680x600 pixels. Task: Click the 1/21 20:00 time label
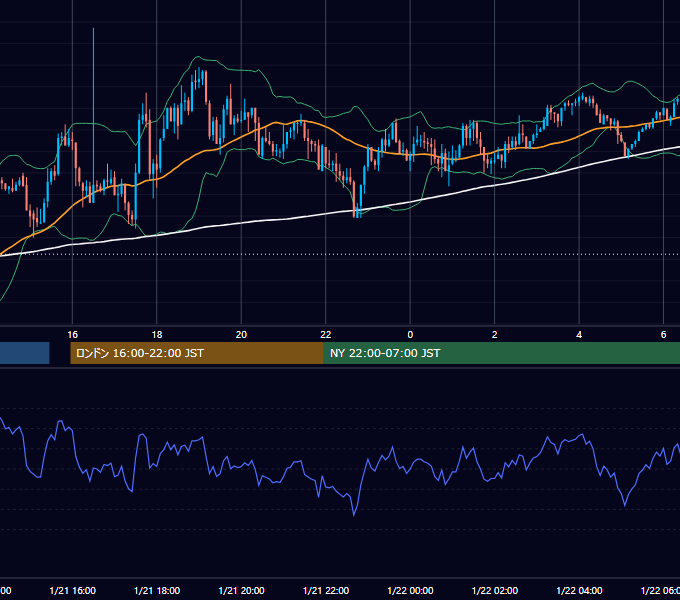(x=241, y=590)
